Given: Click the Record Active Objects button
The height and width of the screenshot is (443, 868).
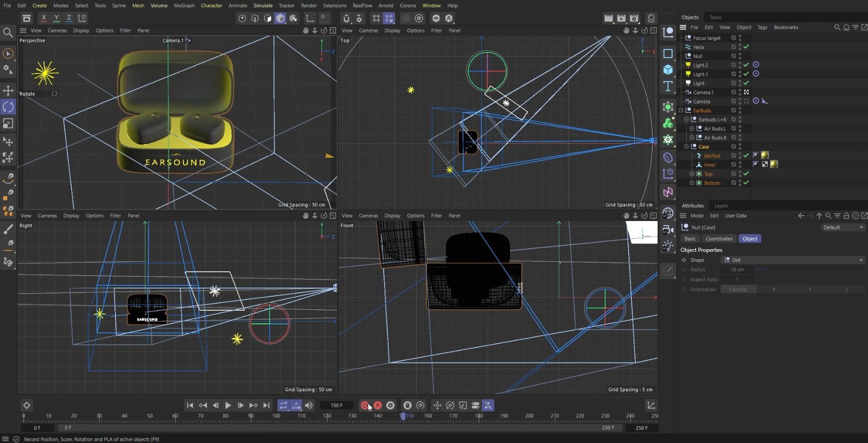Looking at the screenshot, I should pos(365,405).
